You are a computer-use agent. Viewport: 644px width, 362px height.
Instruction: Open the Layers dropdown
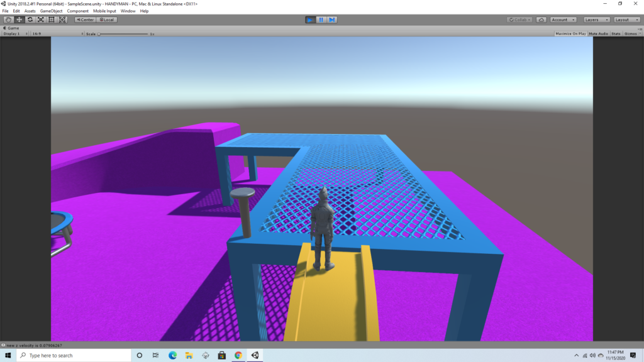[x=596, y=19]
